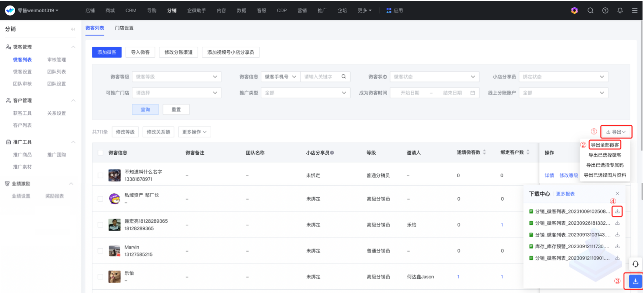Click the colorful hexagon icon in top bar
Screen dimensions: 644x296
click(574, 10)
